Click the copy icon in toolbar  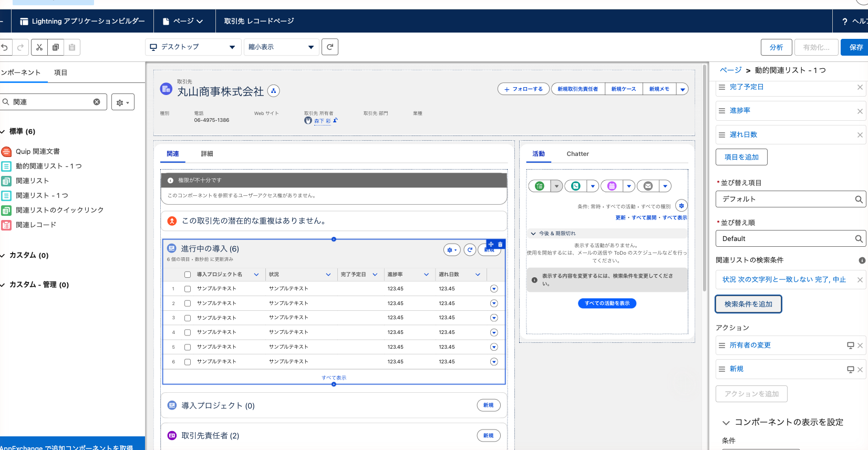(56, 47)
